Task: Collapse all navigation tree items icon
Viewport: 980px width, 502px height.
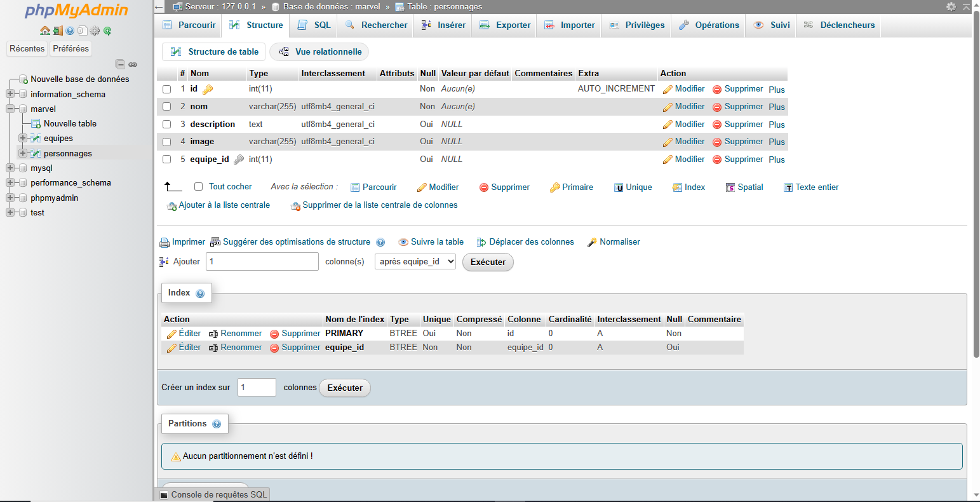Action: click(x=120, y=64)
